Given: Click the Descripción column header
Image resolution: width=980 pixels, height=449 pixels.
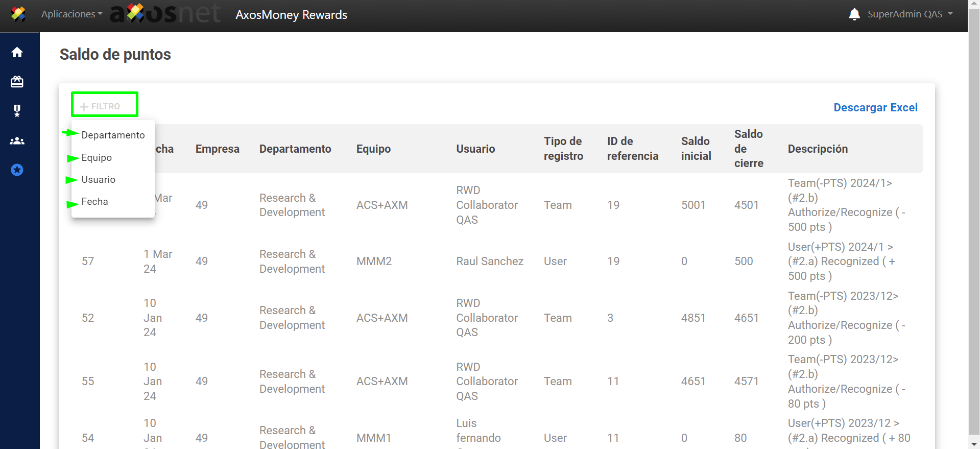Looking at the screenshot, I should pos(817,149).
